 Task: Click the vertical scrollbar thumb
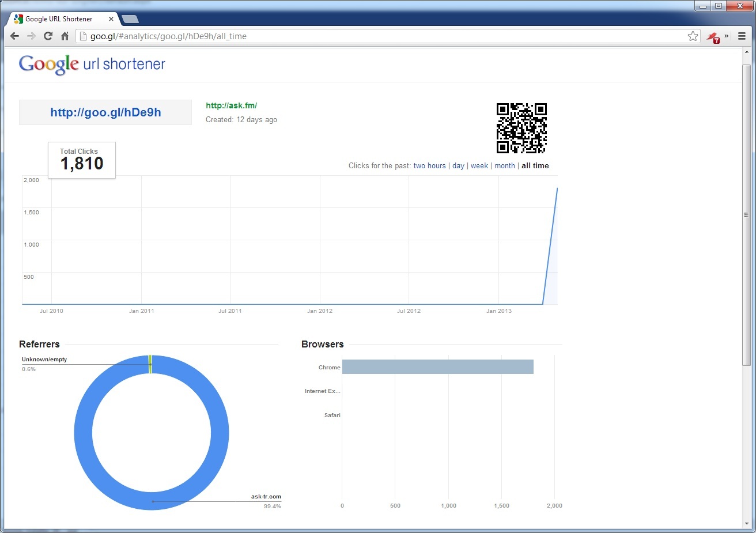coord(746,215)
